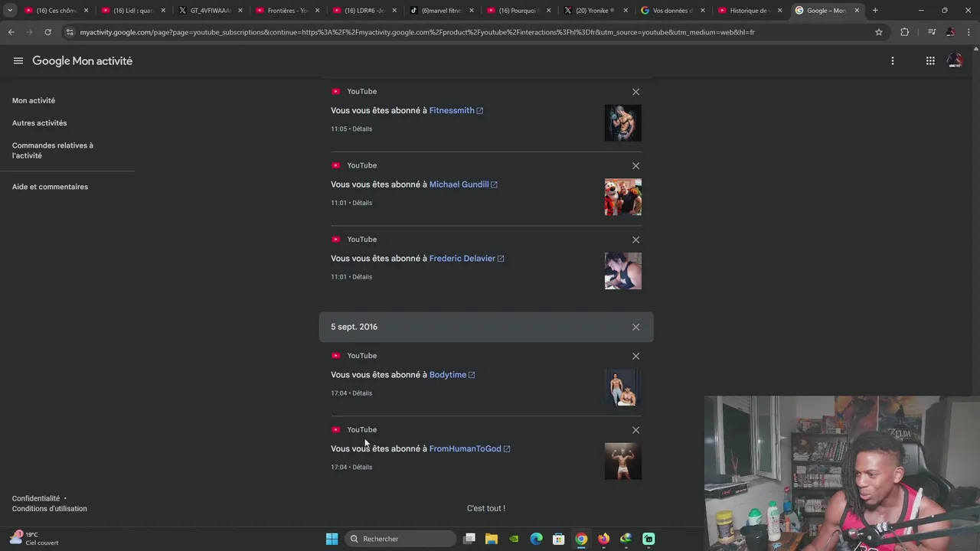Screen dimensions: 980x551
Task: Open the Fitnessmith channel link
Action: [456, 110]
